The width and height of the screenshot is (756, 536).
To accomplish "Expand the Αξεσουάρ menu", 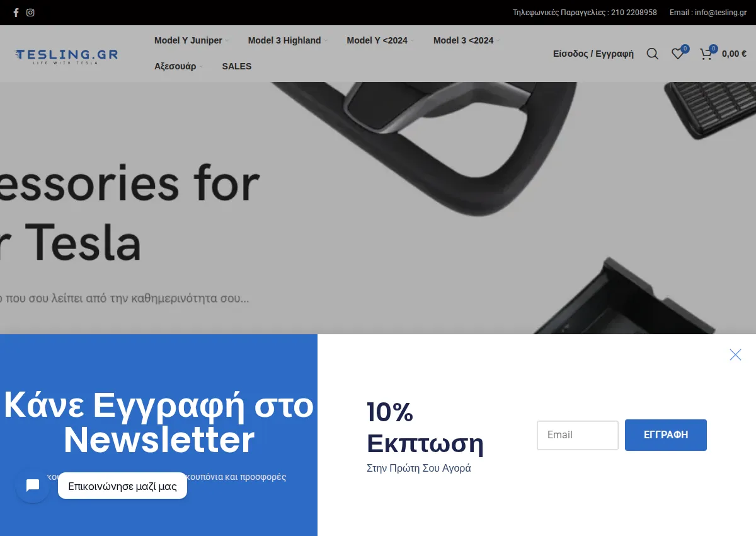I will click(178, 66).
